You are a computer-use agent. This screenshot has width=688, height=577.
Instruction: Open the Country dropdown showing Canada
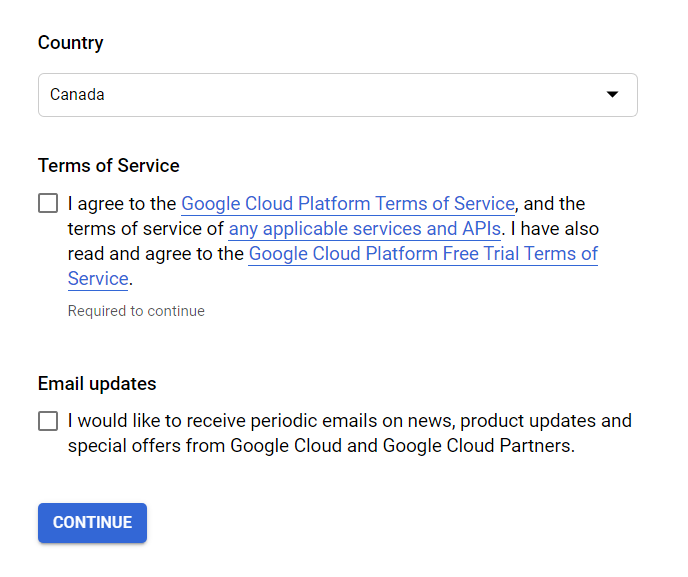(337, 95)
